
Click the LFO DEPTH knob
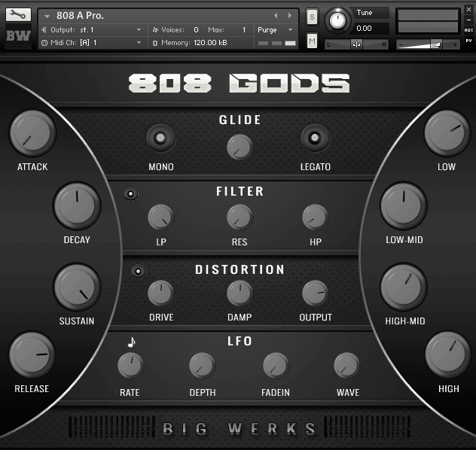pos(202,366)
